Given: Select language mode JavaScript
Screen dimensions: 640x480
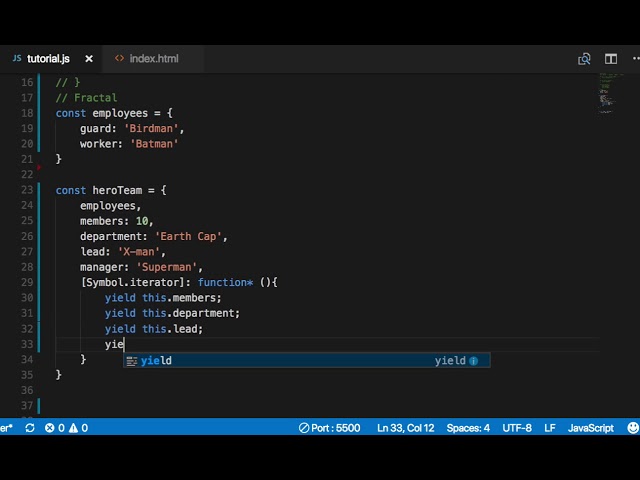Looking at the screenshot, I should coord(591,428).
